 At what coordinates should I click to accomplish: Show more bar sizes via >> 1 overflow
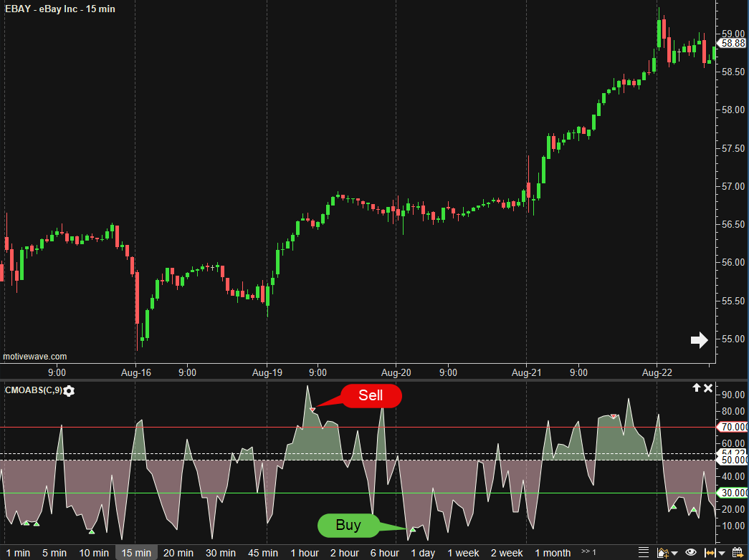coord(588,552)
